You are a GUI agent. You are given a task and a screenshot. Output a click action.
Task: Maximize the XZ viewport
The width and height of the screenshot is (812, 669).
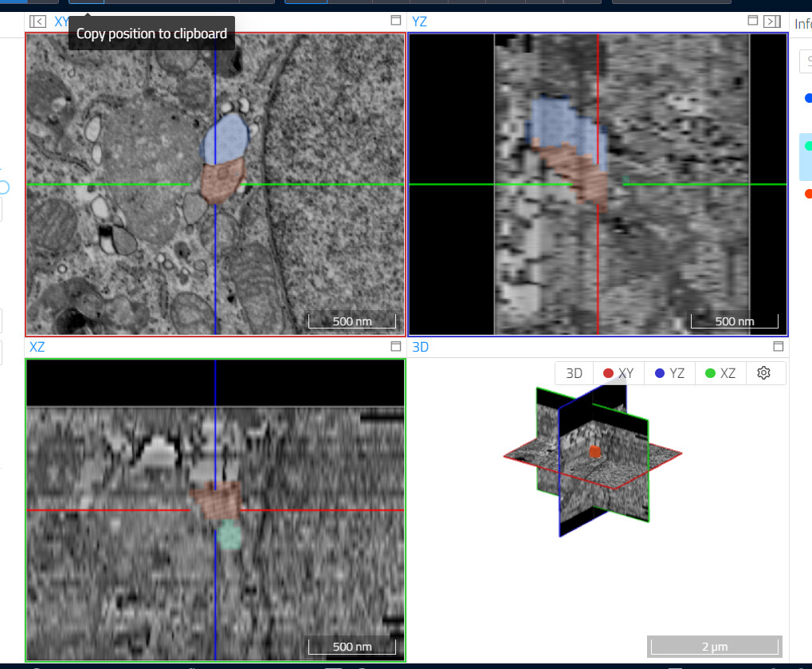395,346
